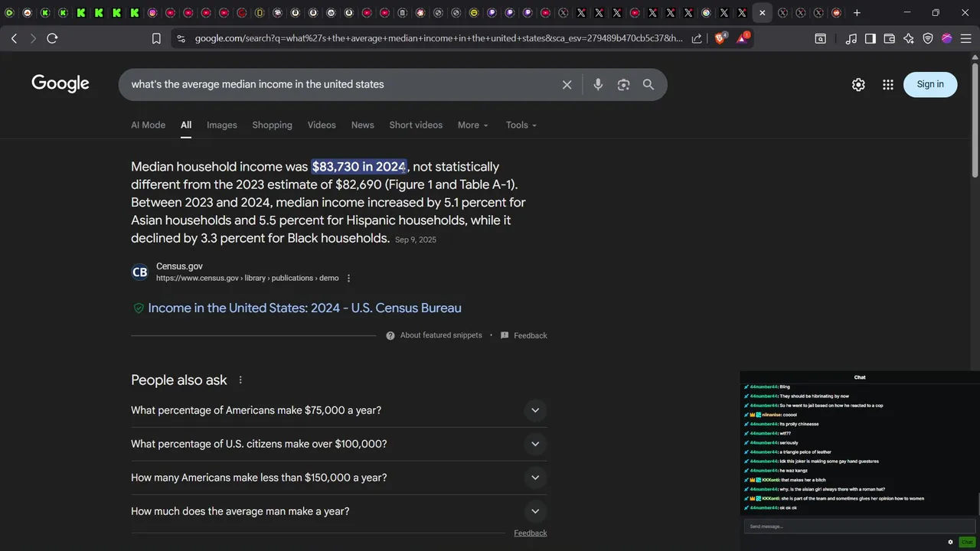
Task: Focus the Send message chat input
Action: pyautogui.click(x=859, y=527)
